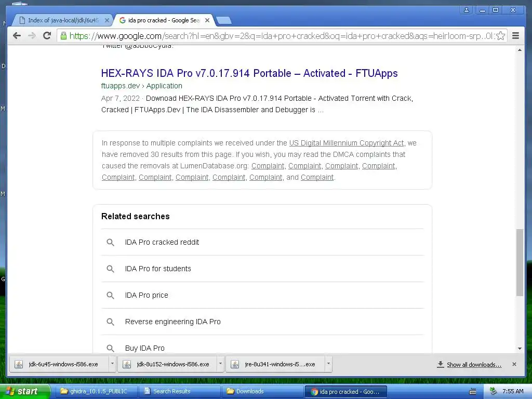The height and width of the screenshot is (399, 532).
Task: Click 'Show all downloads...' link
Action: pyautogui.click(x=474, y=365)
